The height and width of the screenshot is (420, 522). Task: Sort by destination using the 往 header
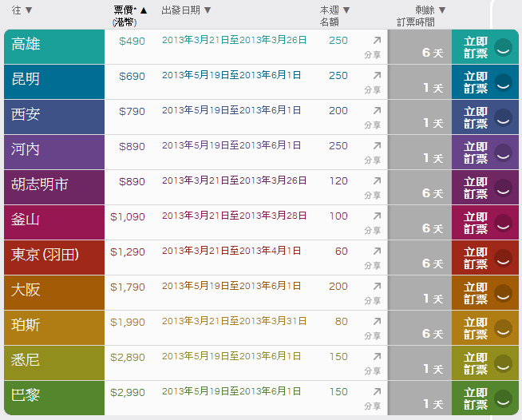[22, 10]
